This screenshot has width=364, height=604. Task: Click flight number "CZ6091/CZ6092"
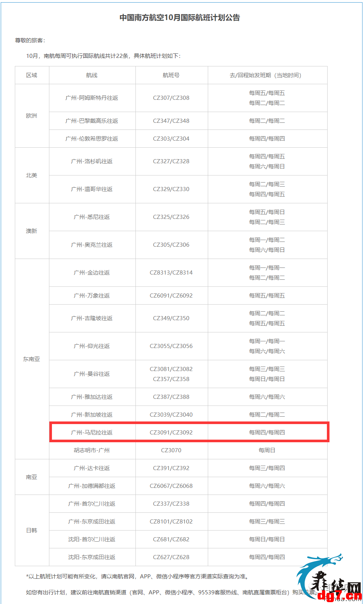pos(171,296)
